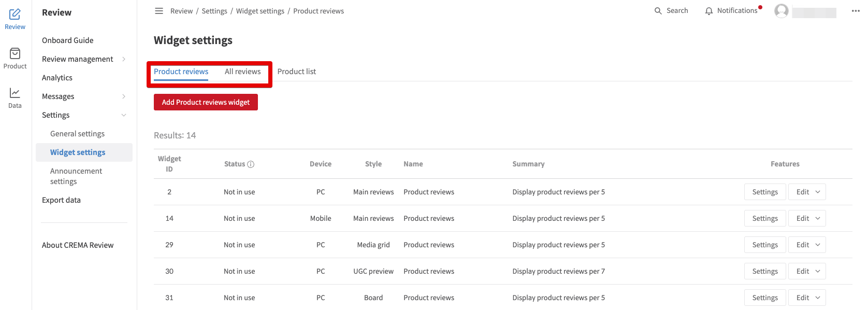The height and width of the screenshot is (310, 868).
Task: Toggle the hamburger menu icon
Action: coord(159,11)
